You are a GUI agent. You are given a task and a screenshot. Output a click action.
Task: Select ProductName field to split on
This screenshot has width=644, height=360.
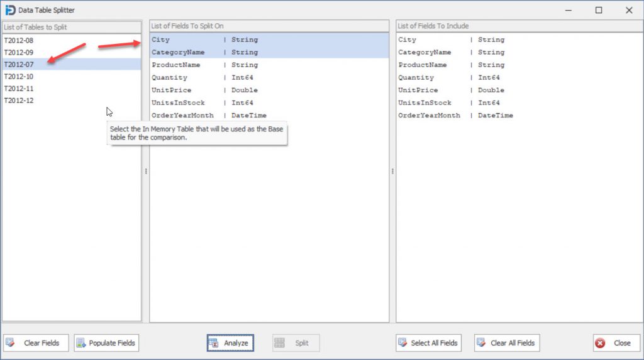176,65
